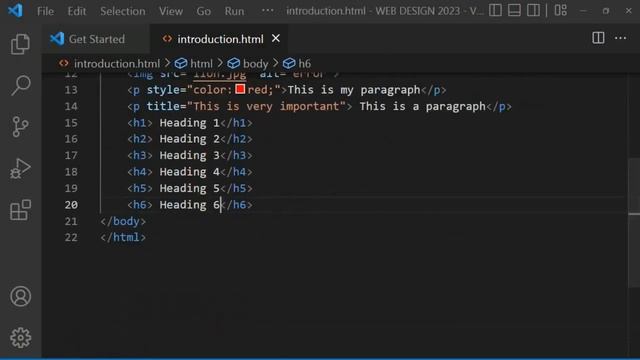Click introduction.html in the breadcrumb
640x360 pixels.
117,64
